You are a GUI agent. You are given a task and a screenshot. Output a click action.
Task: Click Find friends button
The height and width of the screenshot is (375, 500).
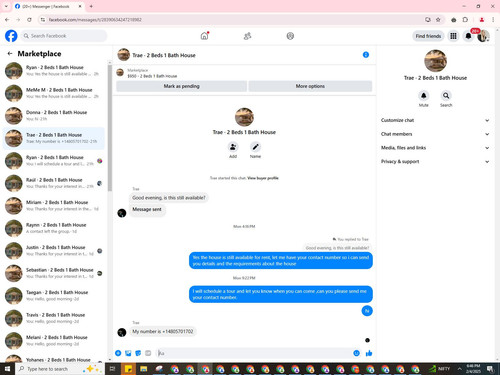click(428, 36)
